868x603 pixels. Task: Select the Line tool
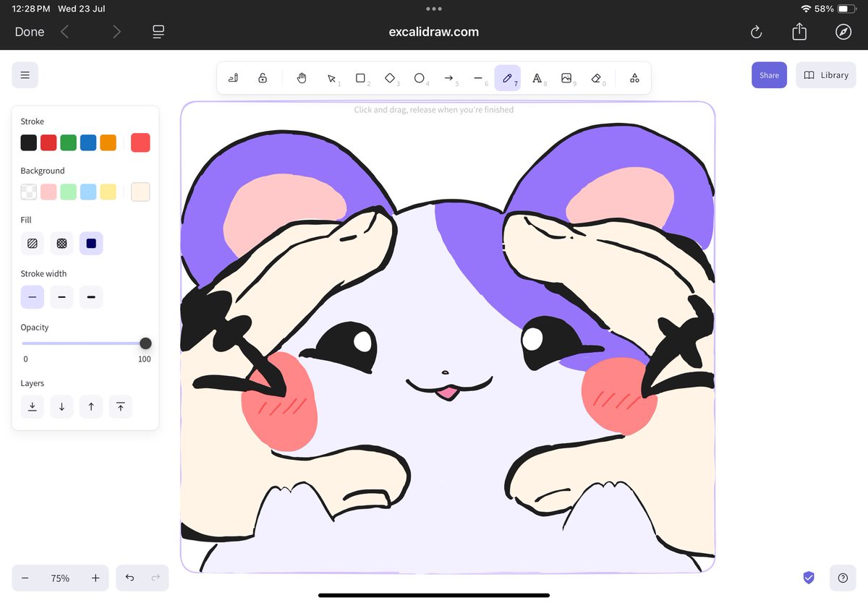[x=478, y=78]
